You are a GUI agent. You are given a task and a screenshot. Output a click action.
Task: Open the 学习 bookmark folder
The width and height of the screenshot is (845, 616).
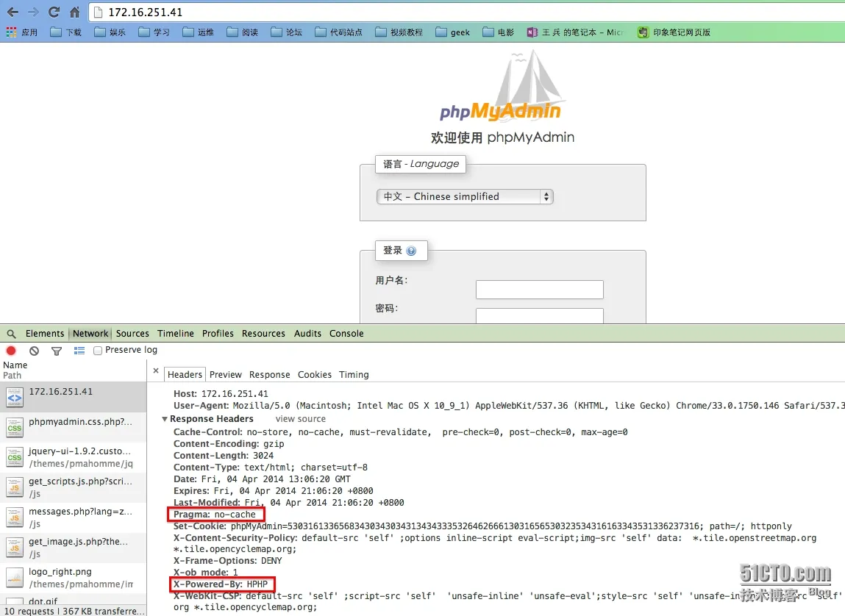tap(154, 32)
